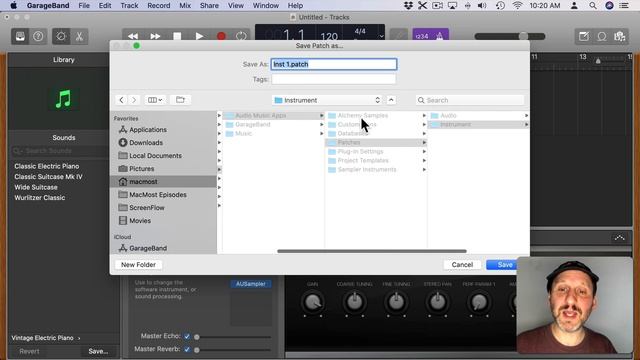Screen dimensions: 640x360
Task: Open the Library button in GarageBand toolbar
Action: (x=20, y=37)
